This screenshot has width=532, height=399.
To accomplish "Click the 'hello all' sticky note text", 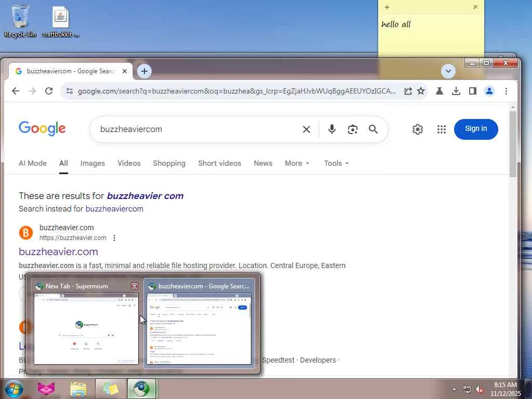I will click(x=396, y=24).
